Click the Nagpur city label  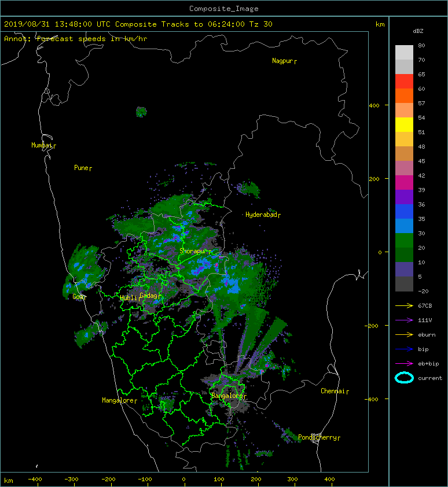[x=282, y=61]
